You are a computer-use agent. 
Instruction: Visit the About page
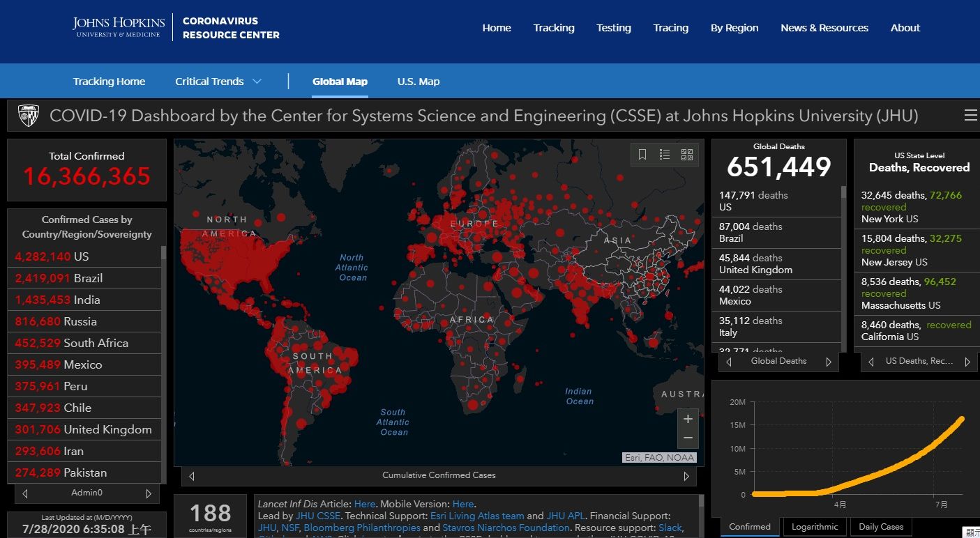(905, 28)
